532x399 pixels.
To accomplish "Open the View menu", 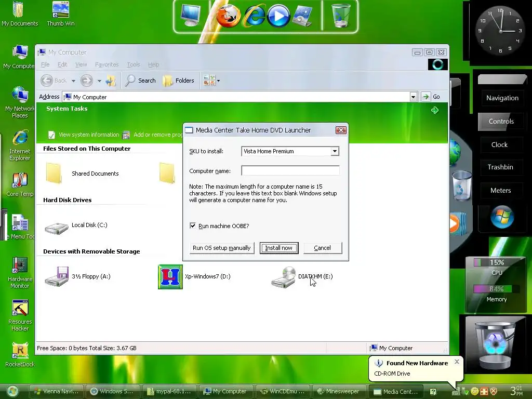I will point(81,64).
